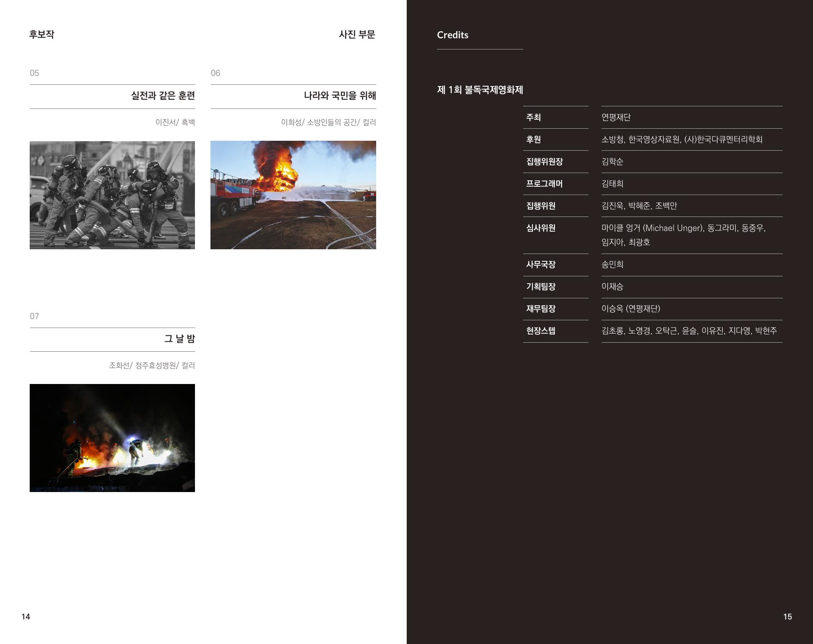Click the value '연평재단' beside 주최

click(616, 117)
